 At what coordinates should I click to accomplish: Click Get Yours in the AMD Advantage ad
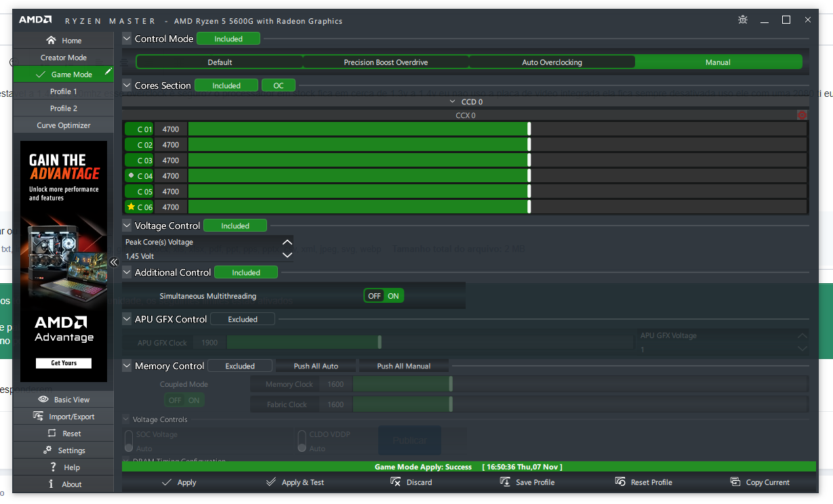pos(64,363)
